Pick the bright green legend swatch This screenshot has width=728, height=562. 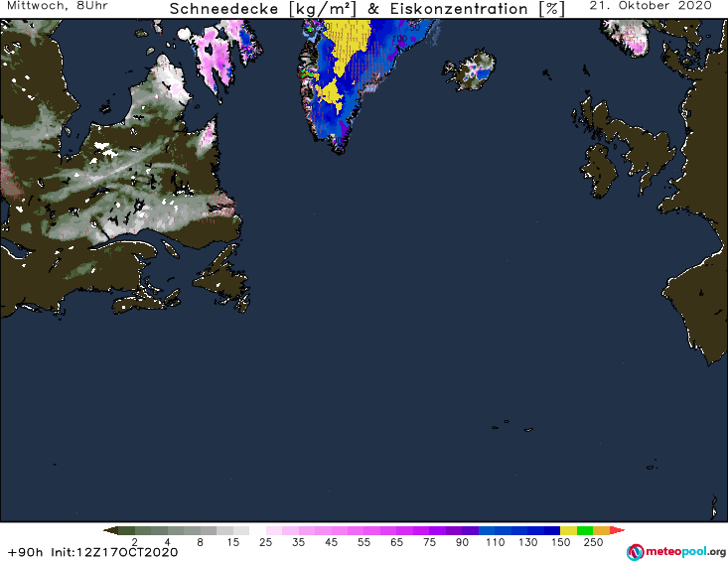585,530
